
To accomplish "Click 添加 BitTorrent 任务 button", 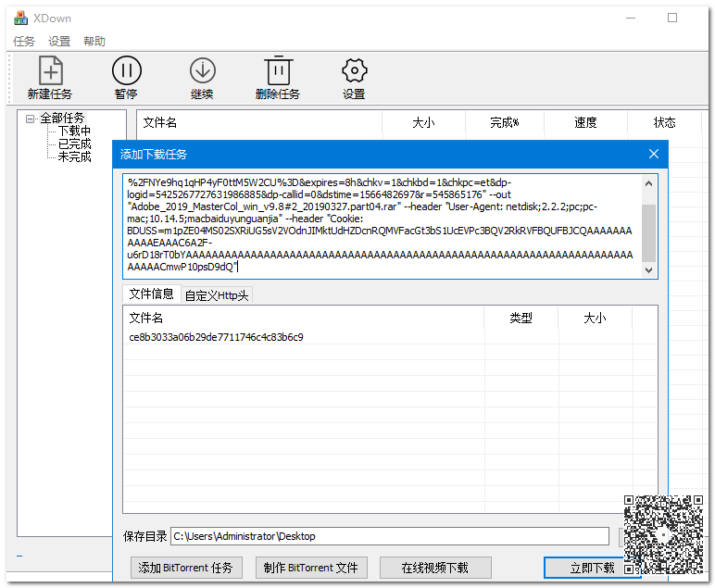I will [186, 568].
